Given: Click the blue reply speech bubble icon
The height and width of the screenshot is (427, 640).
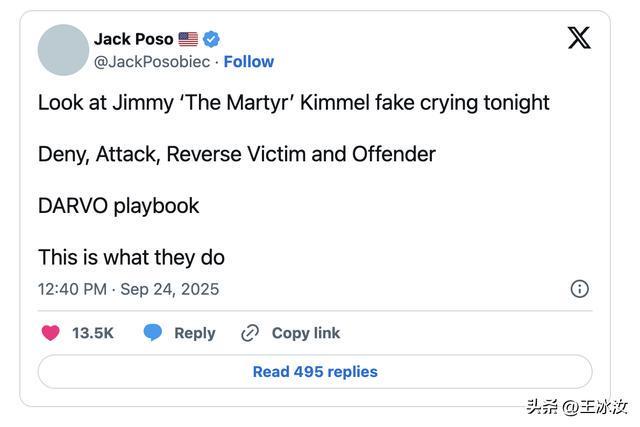Looking at the screenshot, I should click(x=153, y=333).
